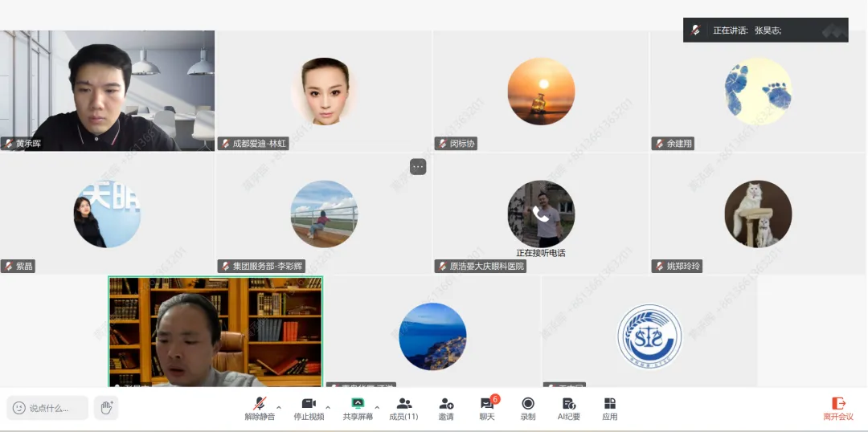Open the 成员(11) participants list
Viewport: 868px width, 432px height.
403,408
